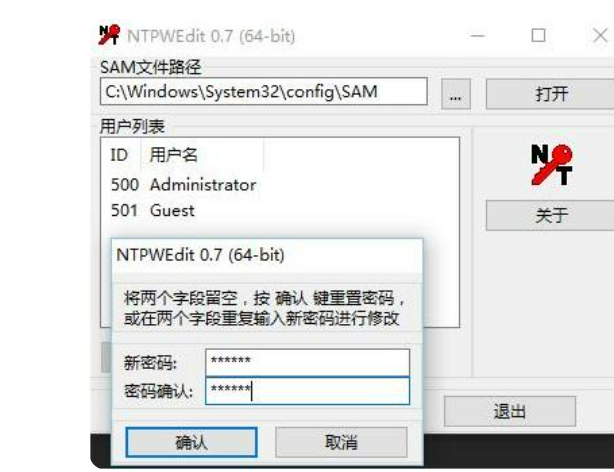The height and width of the screenshot is (472, 614).
Task: Focus the 新密码 new password field
Action: pos(307,362)
